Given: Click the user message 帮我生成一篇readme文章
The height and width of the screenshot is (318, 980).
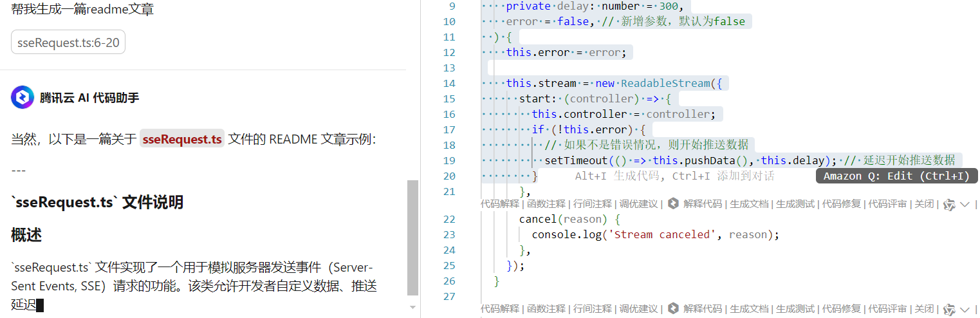Looking at the screenshot, I should pos(82,10).
